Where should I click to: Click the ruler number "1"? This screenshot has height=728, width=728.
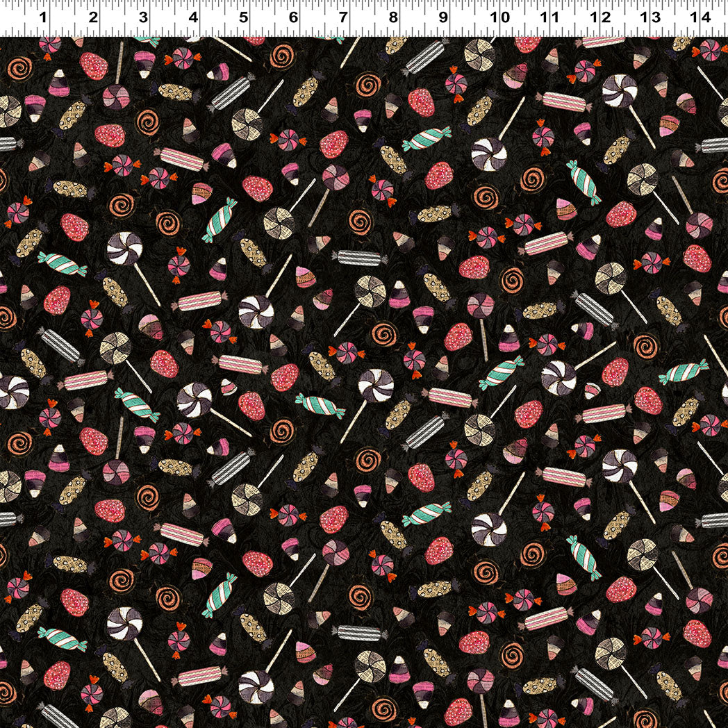(42, 17)
